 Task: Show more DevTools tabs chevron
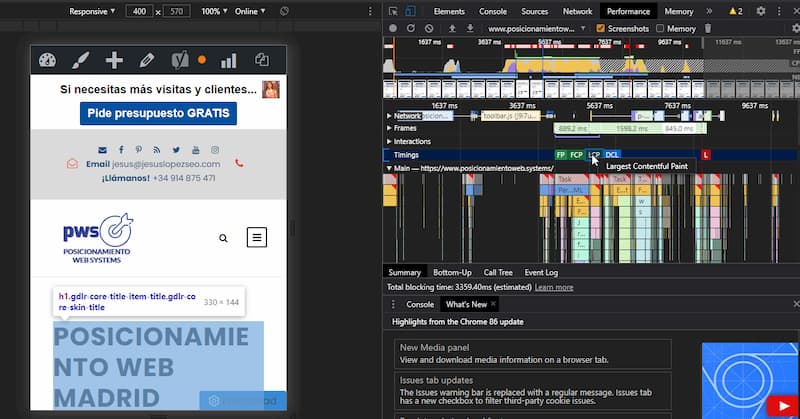pyautogui.click(x=709, y=11)
